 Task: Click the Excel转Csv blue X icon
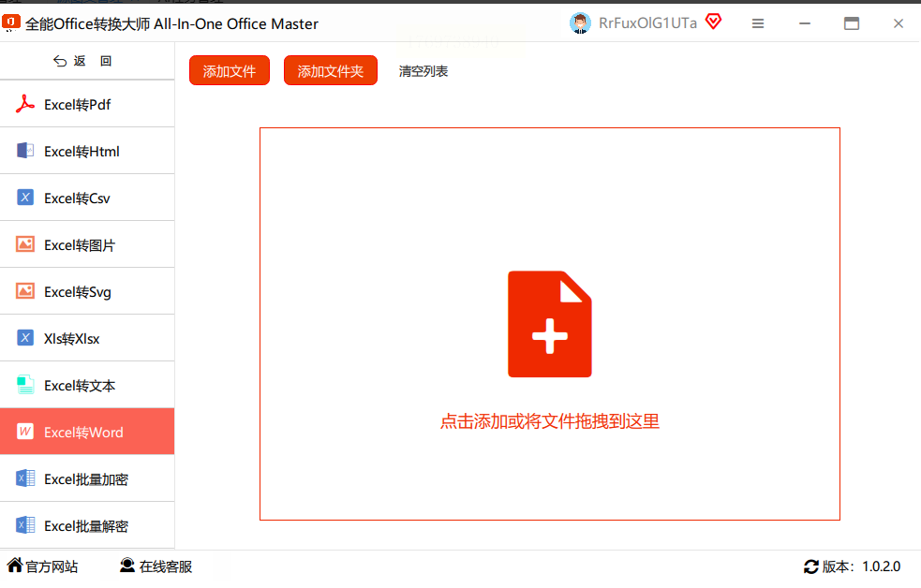pos(24,198)
